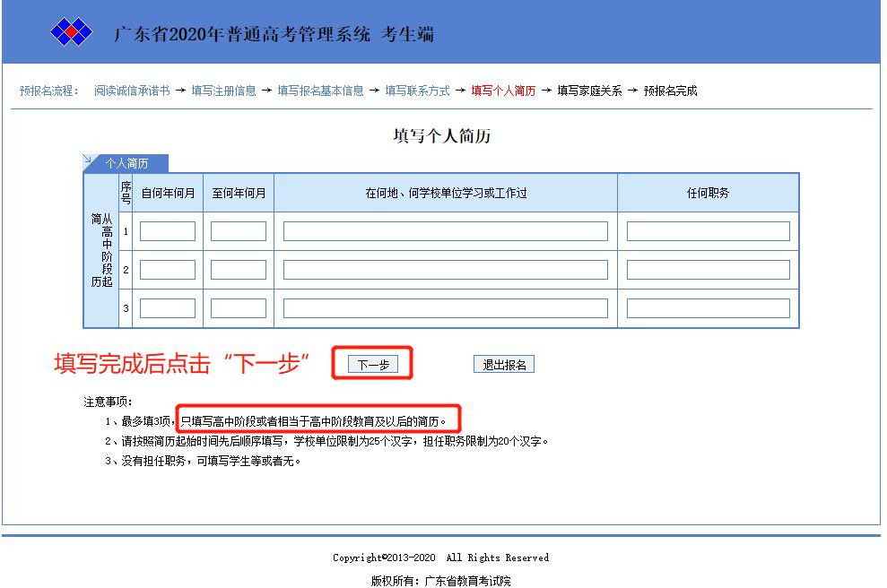Click the blue-red diamond logo icon
The height and width of the screenshot is (588, 887).
click(72, 34)
